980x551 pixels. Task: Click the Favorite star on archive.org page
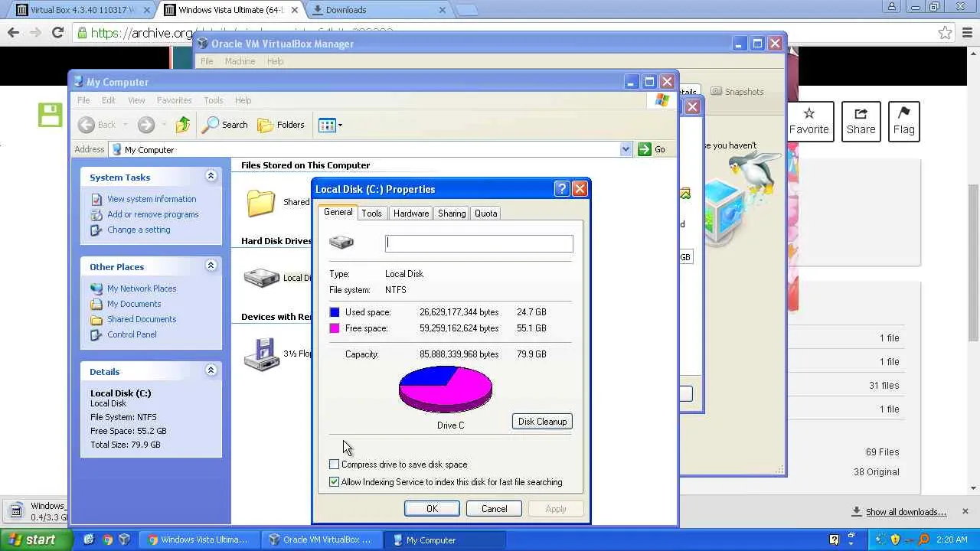pyautogui.click(x=808, y=121)
